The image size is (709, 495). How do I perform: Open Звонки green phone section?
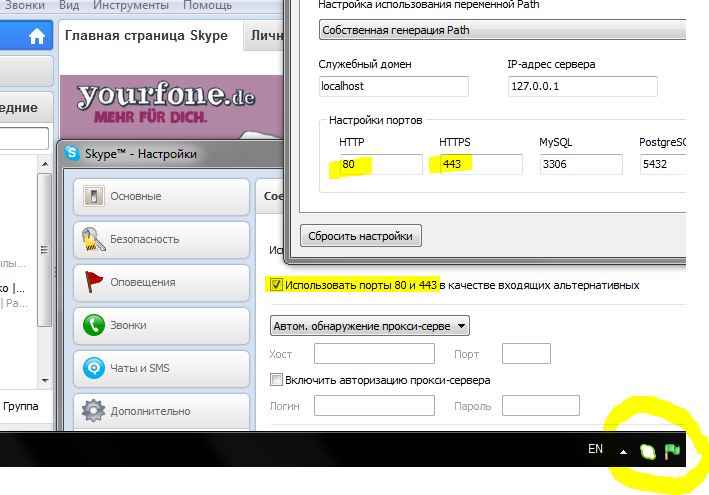click(x=95, y=326)
